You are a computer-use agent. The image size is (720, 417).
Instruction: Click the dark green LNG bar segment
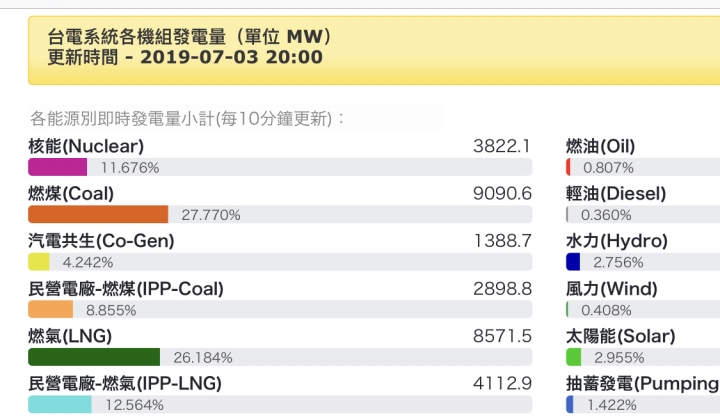click(x=94, y=357)
